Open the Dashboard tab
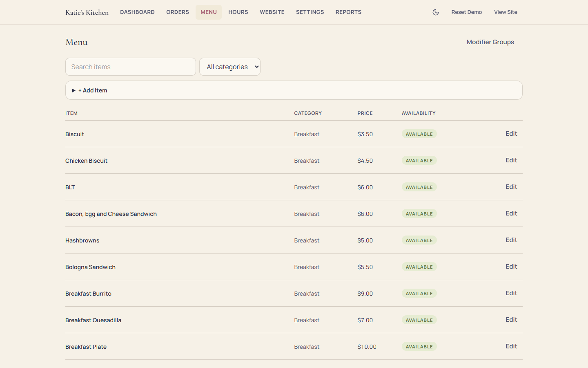 click(x=137, y=12)
